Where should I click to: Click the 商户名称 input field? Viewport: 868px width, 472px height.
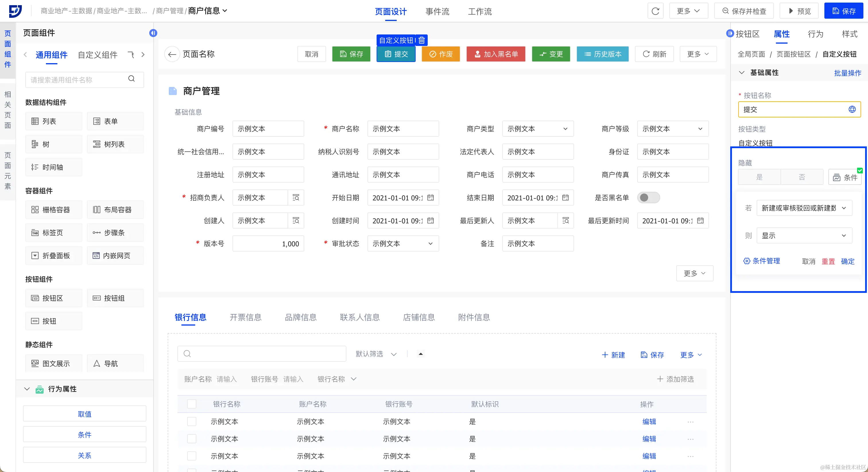pos(403,129)
